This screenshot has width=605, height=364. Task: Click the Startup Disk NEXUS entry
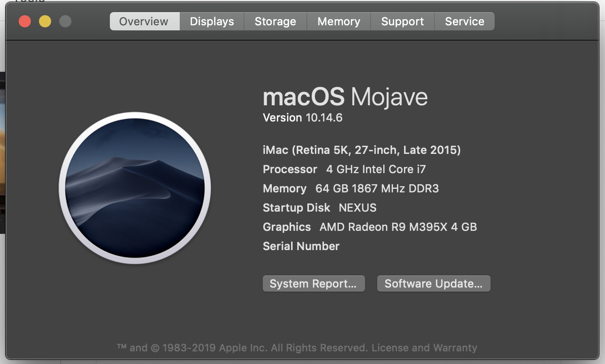tap(319, 208)
